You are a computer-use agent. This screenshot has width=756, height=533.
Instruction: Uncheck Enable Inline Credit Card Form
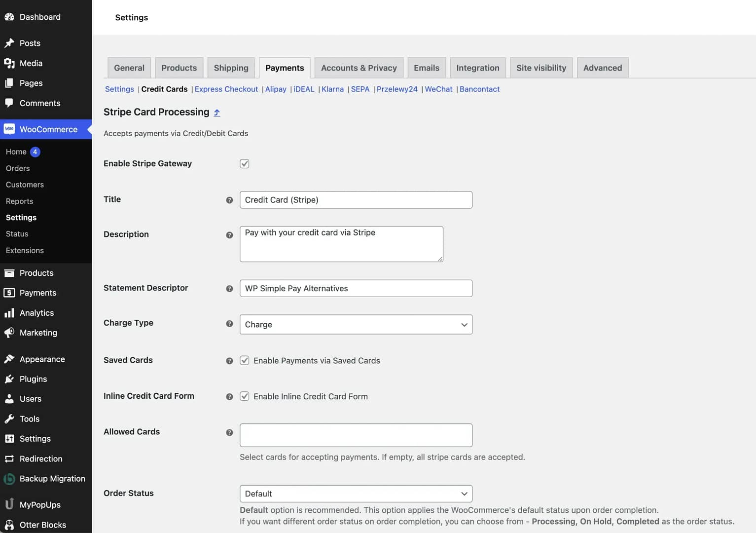[x=245, y=396]
